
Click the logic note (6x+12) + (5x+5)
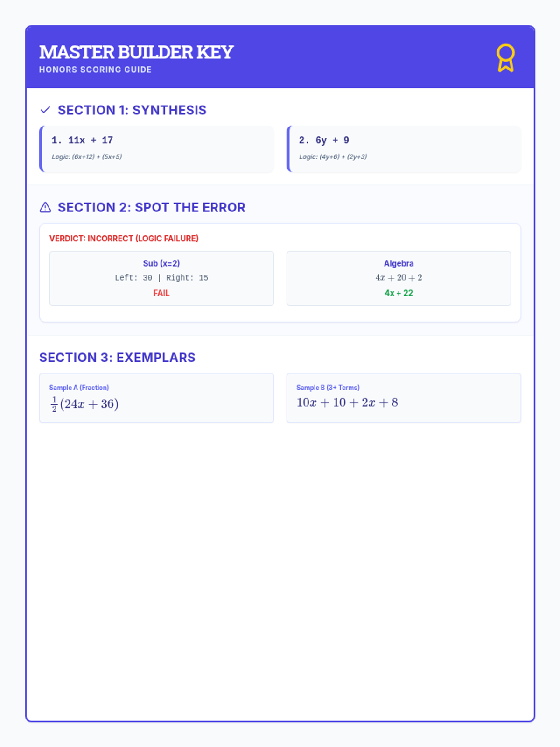pyautogui.click(x=87, y=157)
